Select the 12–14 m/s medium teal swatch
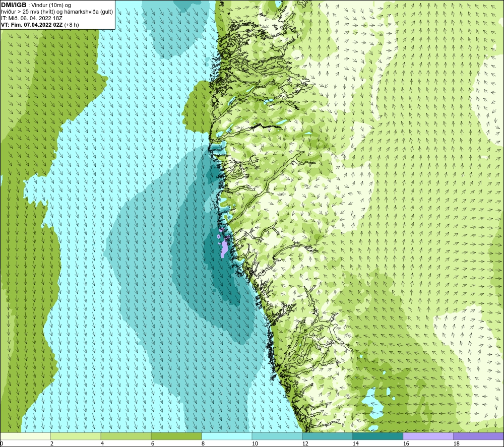504x447 pixels. coord(327,436)
